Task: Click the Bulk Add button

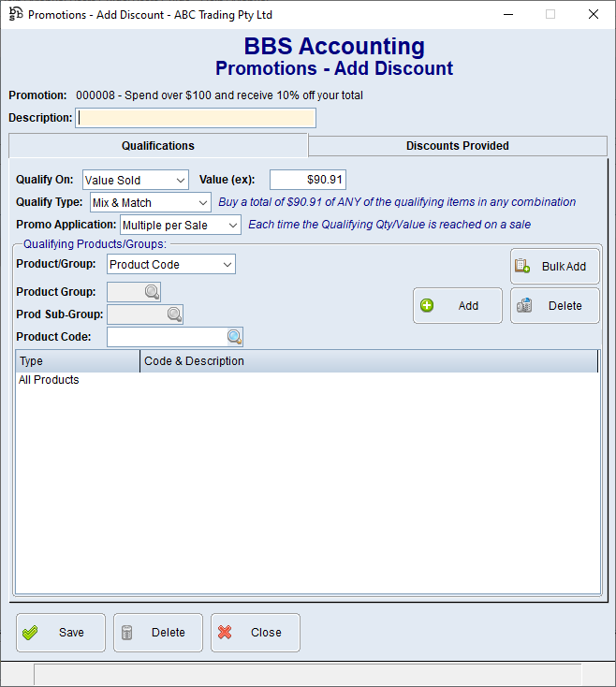Action: pyautogui.click(x=554, y=267)
